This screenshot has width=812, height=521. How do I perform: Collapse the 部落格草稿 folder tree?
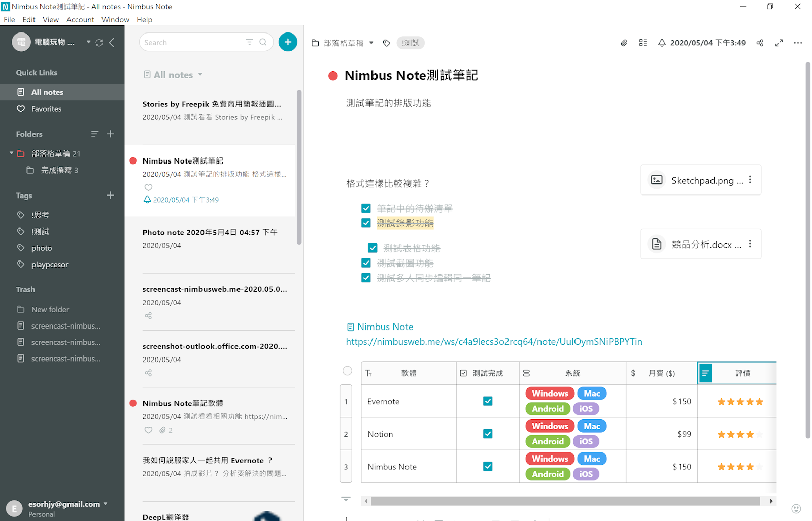click(11, 153)
